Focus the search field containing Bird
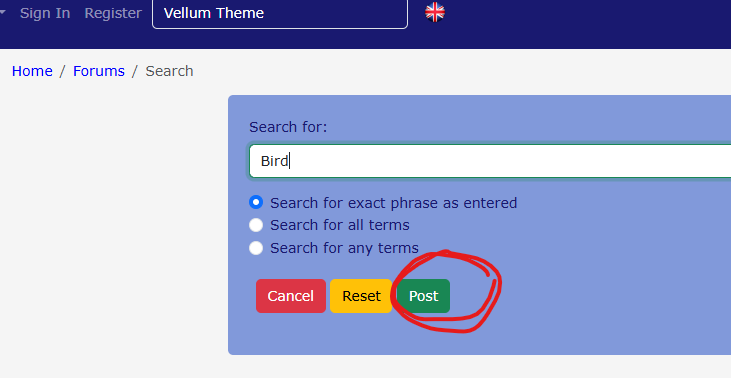The height and width of the screenshot is (378, 731). coord(490,161)
